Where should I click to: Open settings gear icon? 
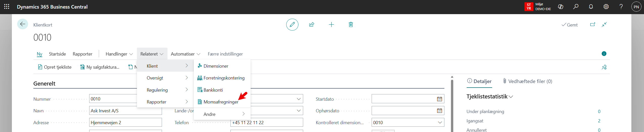click(x=606, y=7)
